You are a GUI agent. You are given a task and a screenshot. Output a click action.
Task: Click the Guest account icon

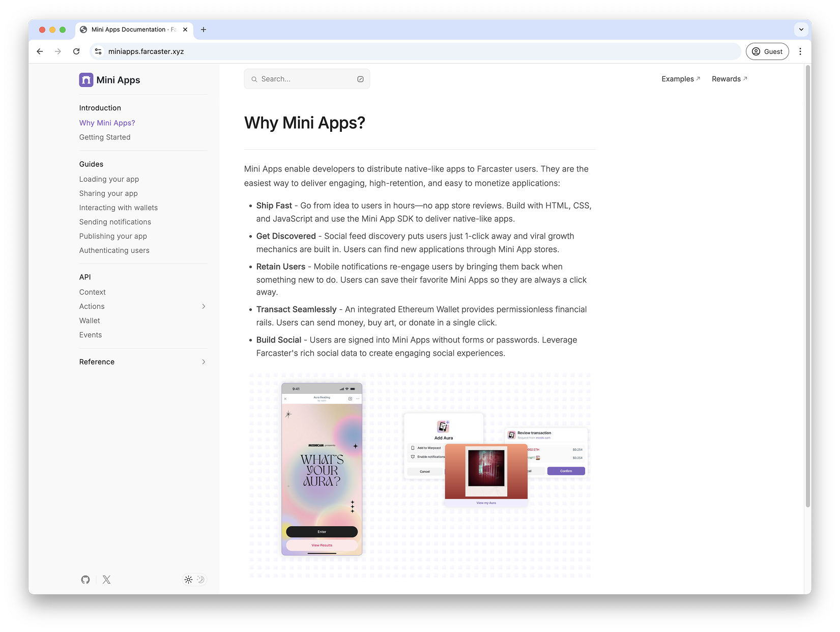coord(757,51)
